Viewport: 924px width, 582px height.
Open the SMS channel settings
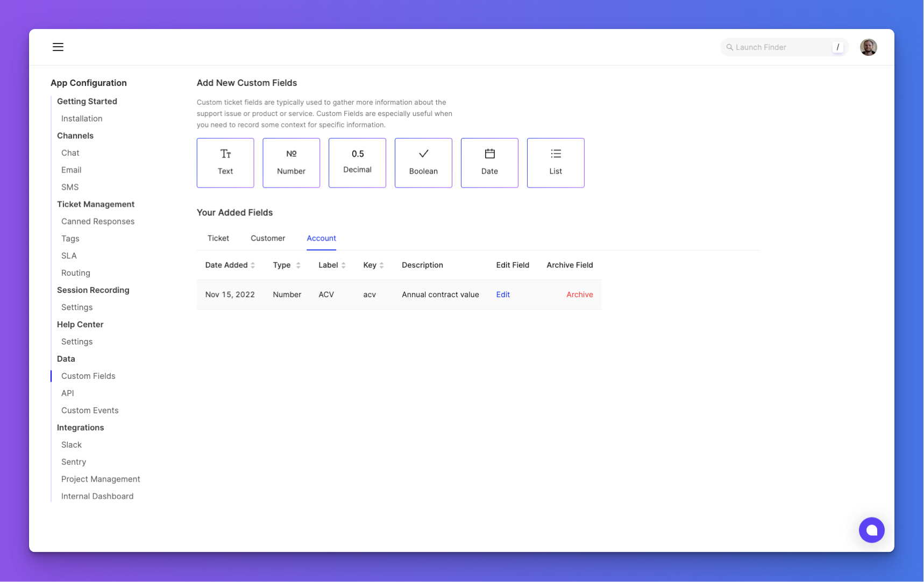[70, 187]
